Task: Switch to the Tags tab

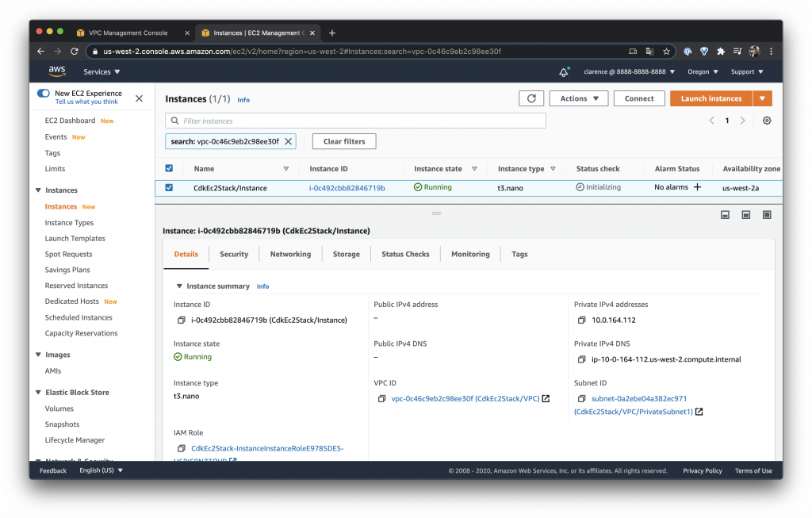Action: (519, 255)
